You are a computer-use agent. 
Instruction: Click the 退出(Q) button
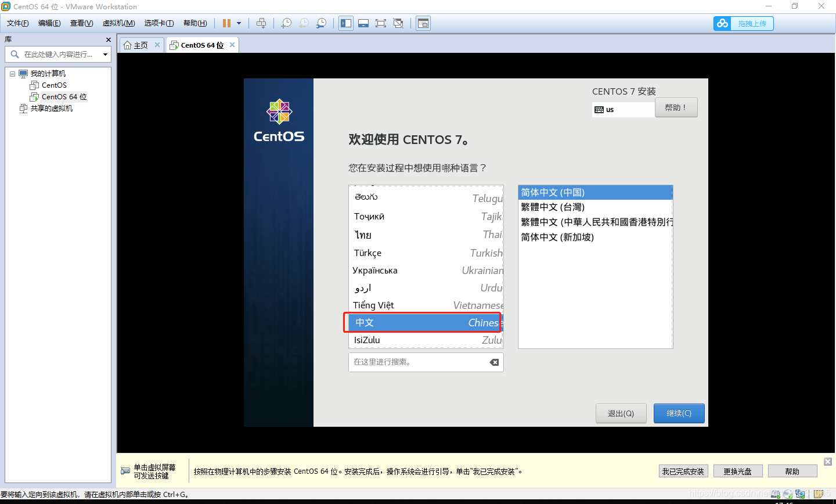(621, 413)
